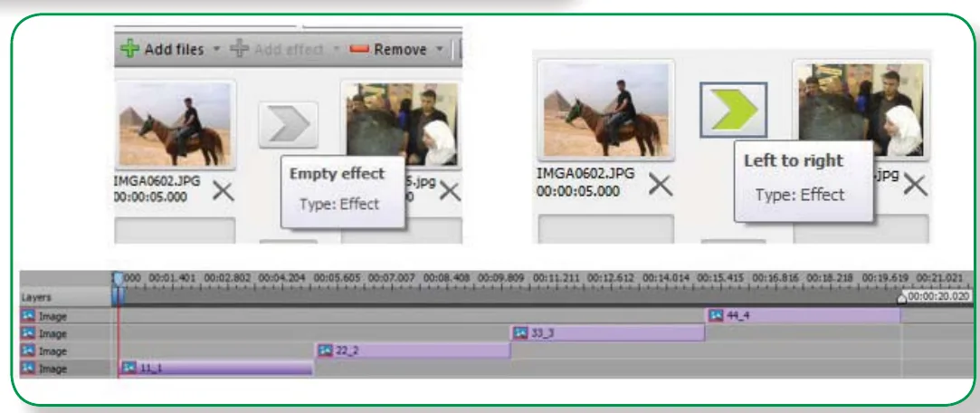980x413 pixels.
Task: Click the X of the photo behind the Left to right tooltip
Action: coord(915,185)
